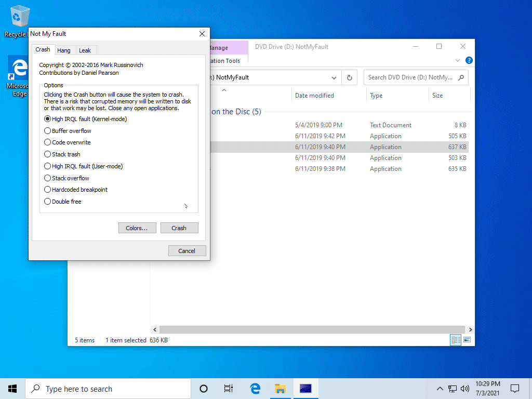Open the Windows Start menu

click(12, 389)
